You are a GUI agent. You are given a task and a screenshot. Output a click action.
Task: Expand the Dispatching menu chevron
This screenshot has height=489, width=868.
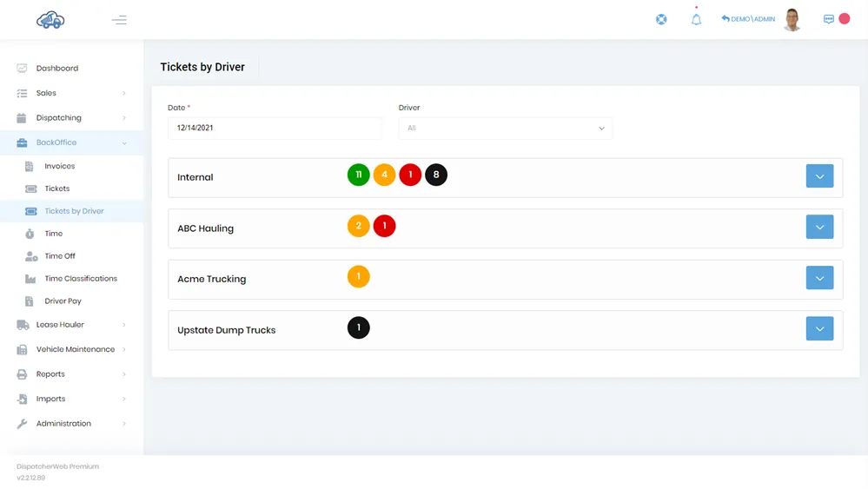click(124, 118)
